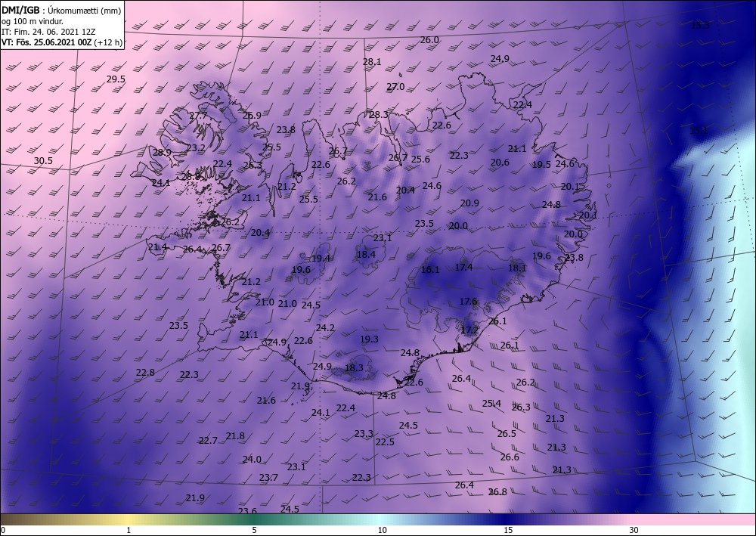Click the 16.1 value on Vatnajökull
Viewport: 756px width, 536px height.
pyautogui.click(x=430, y=270)
